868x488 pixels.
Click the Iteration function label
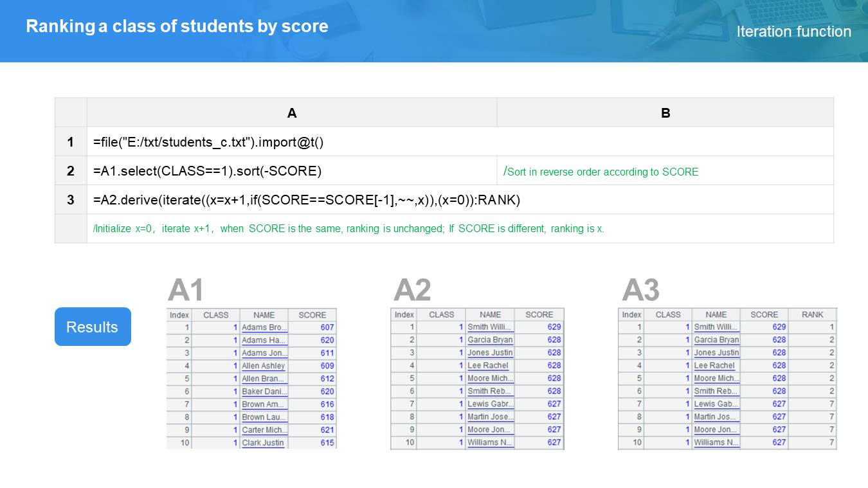coord(793,32)
